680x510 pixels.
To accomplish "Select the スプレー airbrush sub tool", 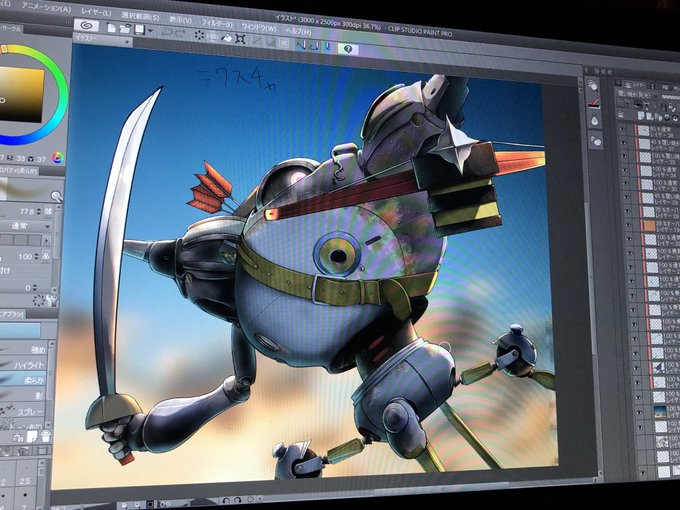I will coord(23,411).
